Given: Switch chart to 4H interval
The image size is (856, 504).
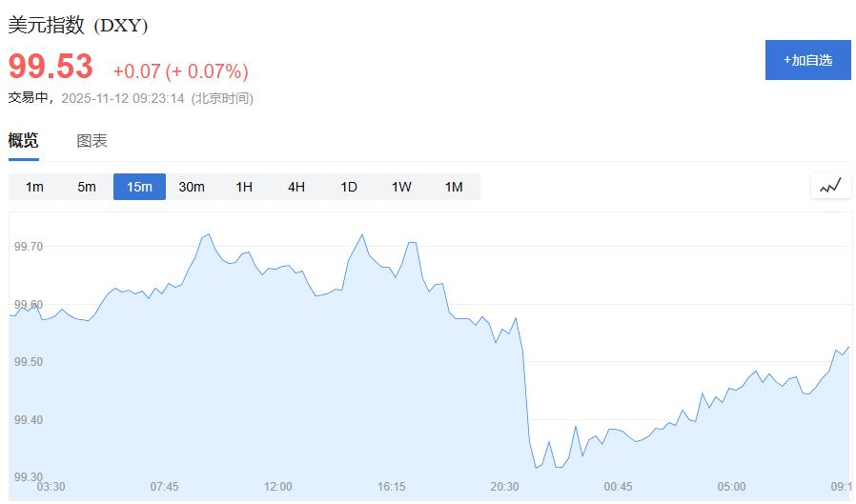Looking at the screenshot, I should [x=296, y=187].
